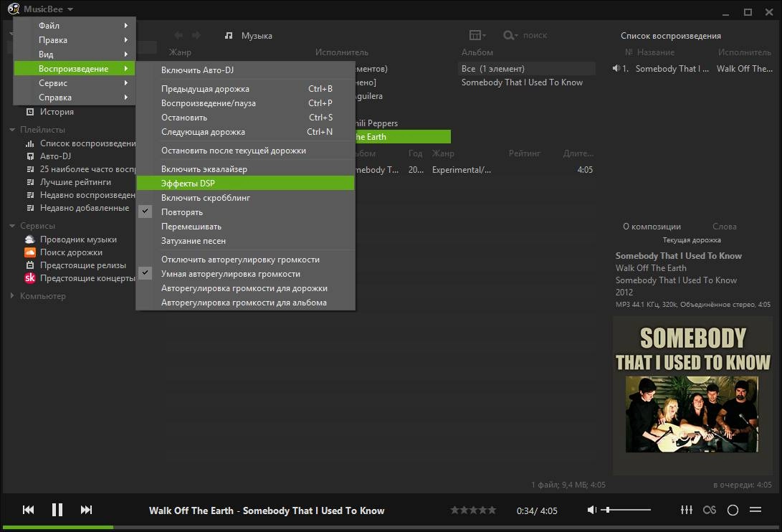Click the Songkick Предстоящие концерты icon
This screenshot has width=782, height=532.
(30, 278)
